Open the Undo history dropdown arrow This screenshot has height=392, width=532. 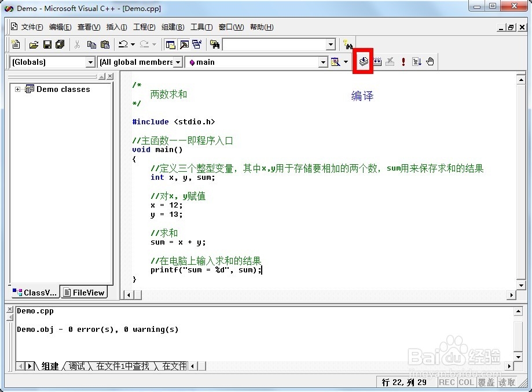coord(133,45)
